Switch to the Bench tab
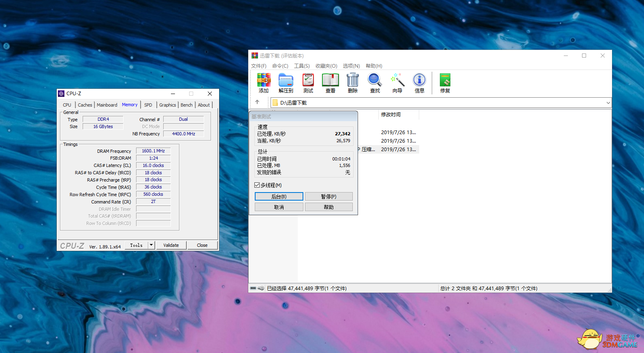 (187, 105)
